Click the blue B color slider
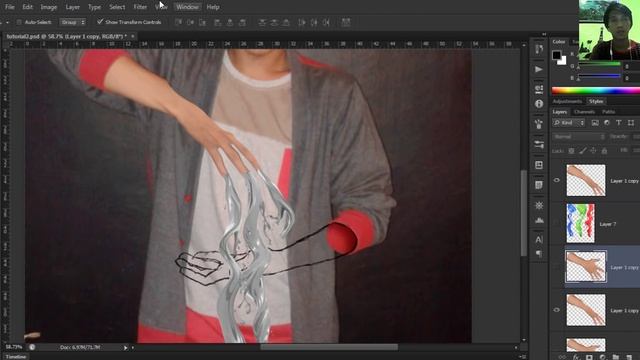The height and width of the screenshot is (360, 640). tap(599, 76)
